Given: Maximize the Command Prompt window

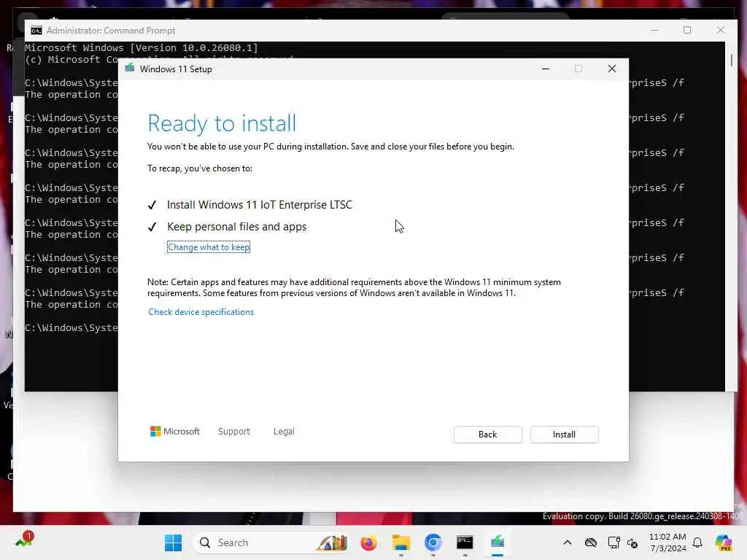Looking at the screenshot, I should (687, 30).
